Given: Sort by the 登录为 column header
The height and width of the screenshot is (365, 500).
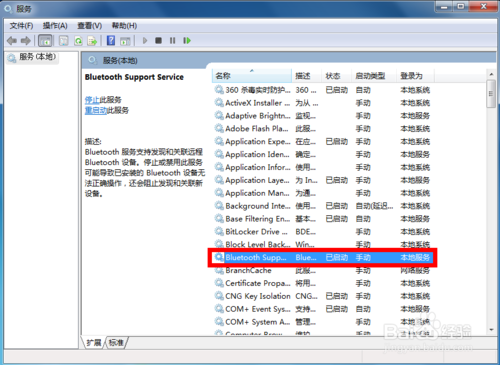Looking at the screenshot, I should click(416, 76).
